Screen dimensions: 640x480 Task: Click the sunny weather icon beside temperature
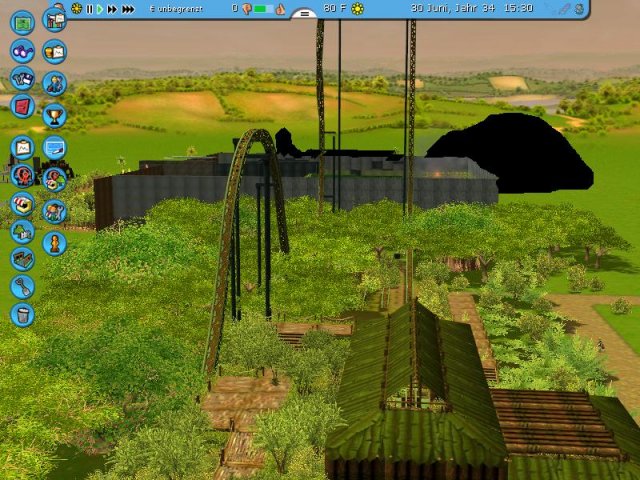coord(358,9)
